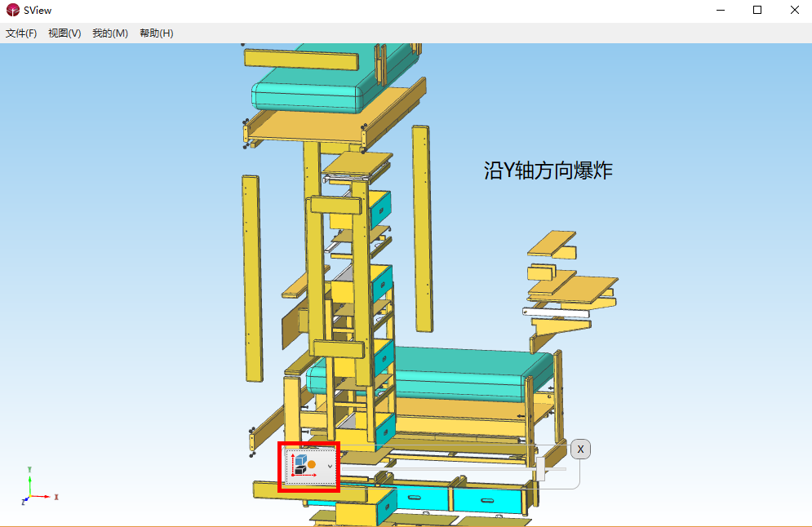Expand the explode direction dropdown arrow
The height and width of the screenshot is (527, 812).
pos(330,467)
